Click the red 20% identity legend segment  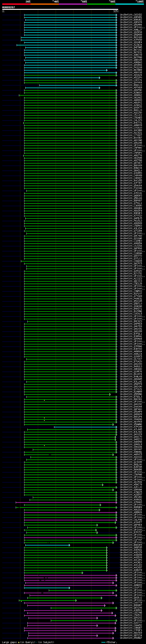point(16,4)
